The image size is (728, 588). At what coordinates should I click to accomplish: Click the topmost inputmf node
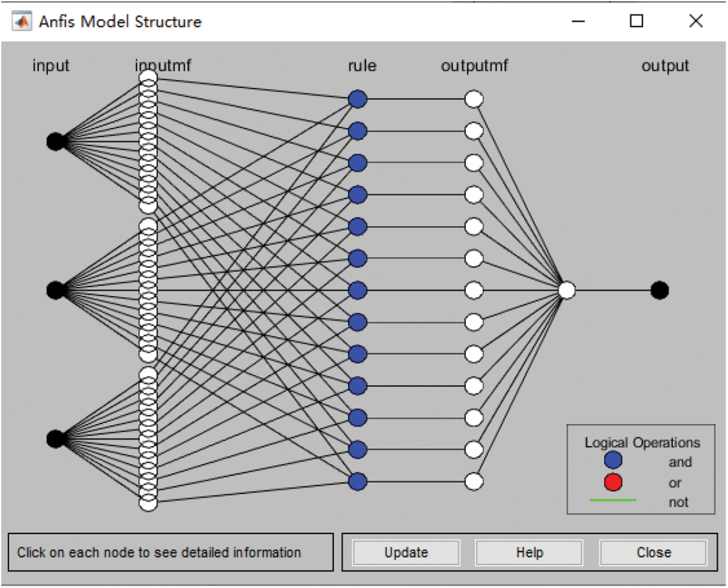click(149, 77)
